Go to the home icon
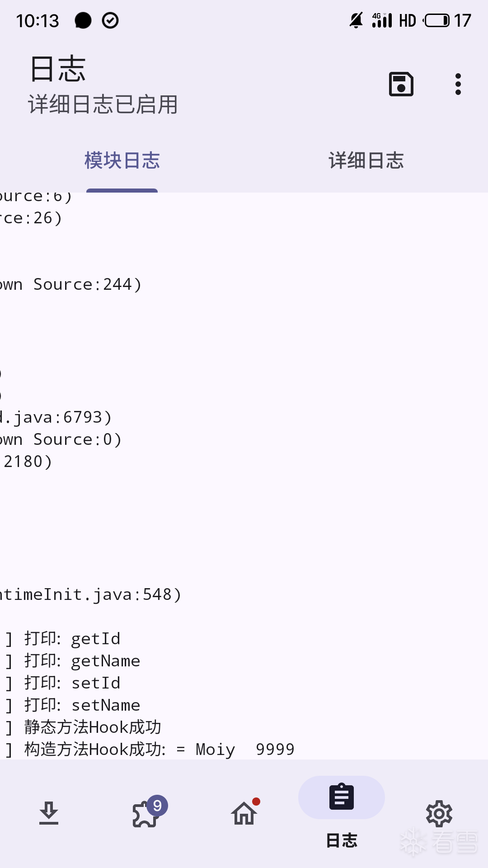Image resolution: width=488 pixels, height=868 pixels. pos(244,813)
